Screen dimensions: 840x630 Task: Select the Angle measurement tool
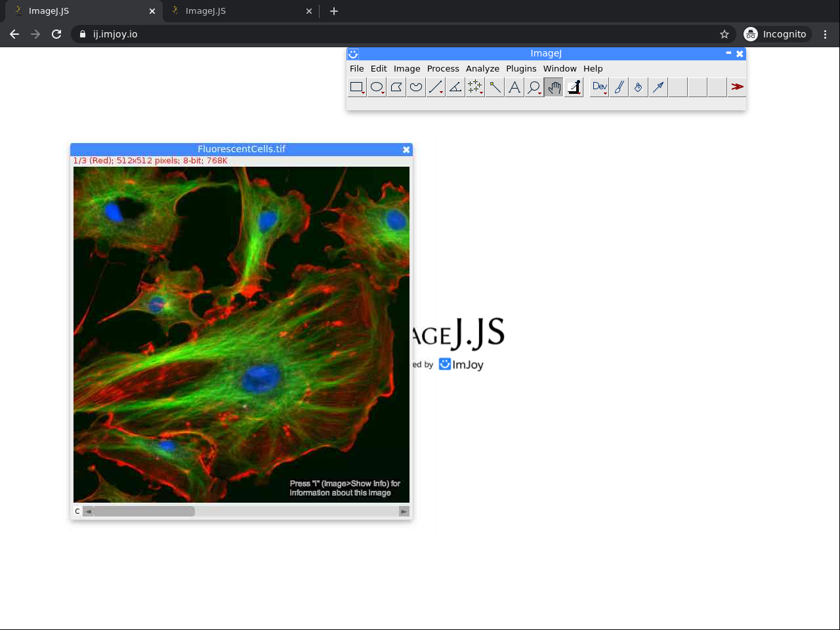tap(455, 87)
